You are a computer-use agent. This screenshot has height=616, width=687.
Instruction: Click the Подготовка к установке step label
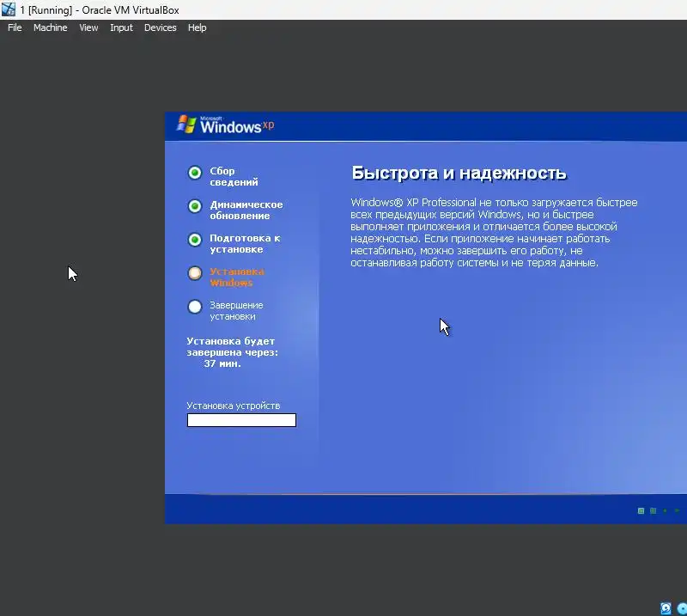click(245, 244)
